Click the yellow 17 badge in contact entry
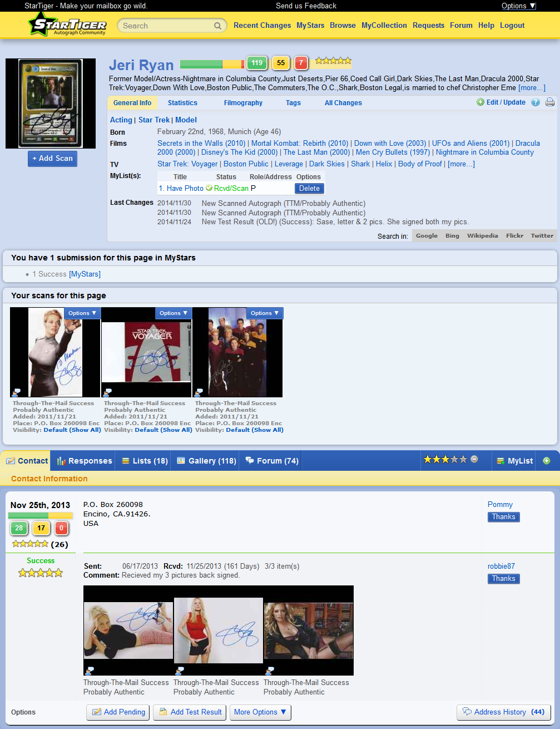This screenshot has width=560, height=729. click(x=41, y=528)
